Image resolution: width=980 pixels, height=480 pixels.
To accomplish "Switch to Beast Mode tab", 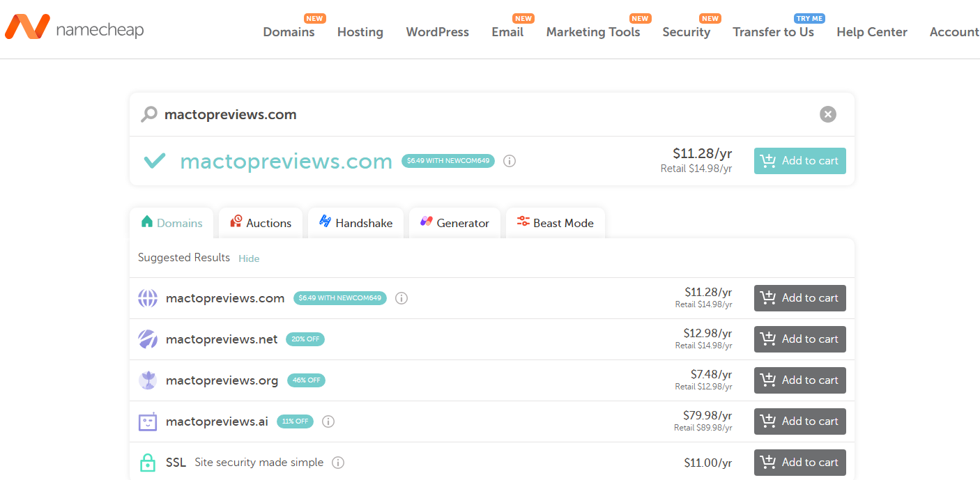I will pyautogui.click(x=556, y=223).
